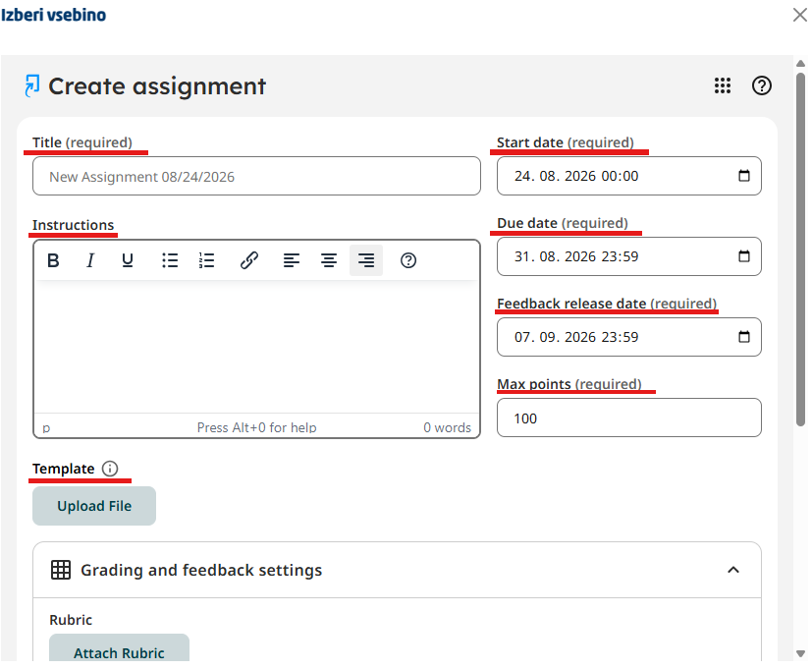Toggle italic formatting in Instructions editor
The image size is (812, 669).
pos(90,260)
